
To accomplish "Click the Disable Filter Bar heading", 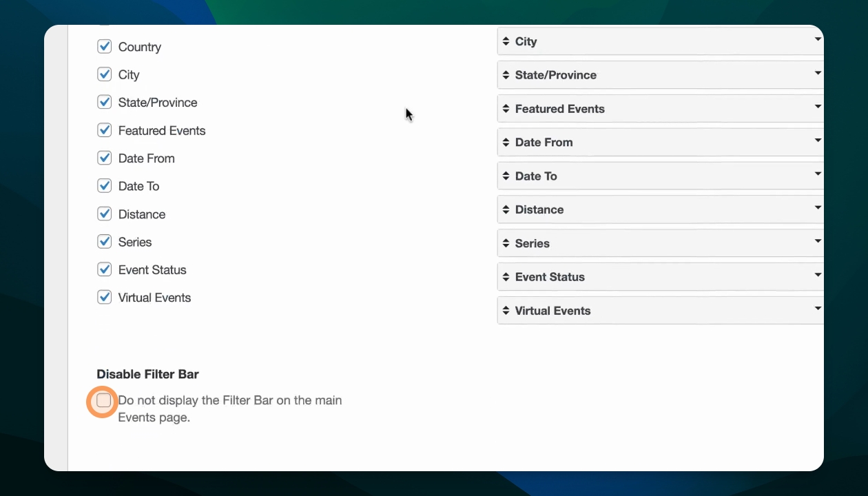I will click(x=147, y=375).
